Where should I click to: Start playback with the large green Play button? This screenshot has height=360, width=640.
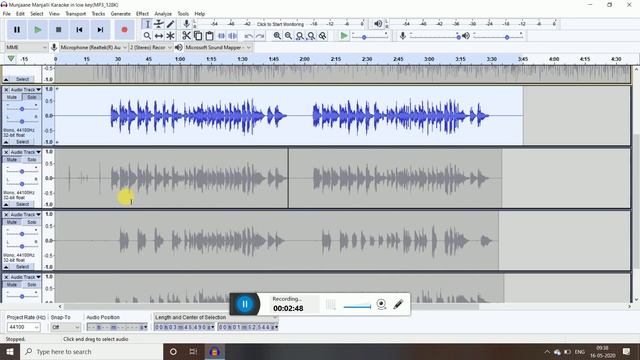coord(38,30)
